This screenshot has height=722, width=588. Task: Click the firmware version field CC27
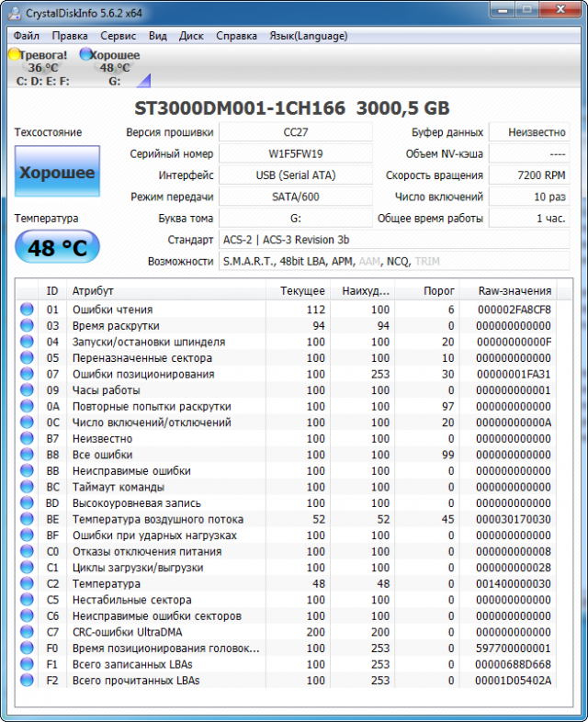coord(296,132)
